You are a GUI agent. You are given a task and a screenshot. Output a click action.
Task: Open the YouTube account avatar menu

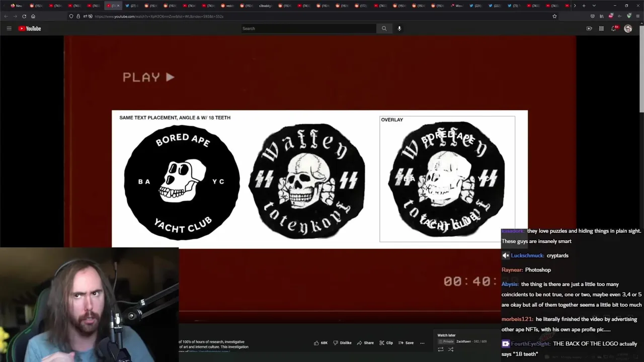628,29
